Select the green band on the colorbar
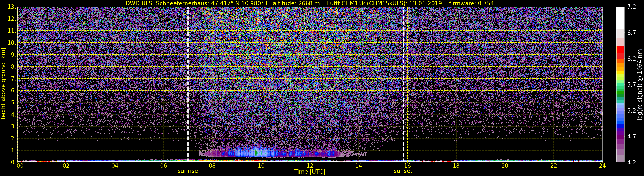Viewport: 644px width, 176px height. [x=620, y=94]
